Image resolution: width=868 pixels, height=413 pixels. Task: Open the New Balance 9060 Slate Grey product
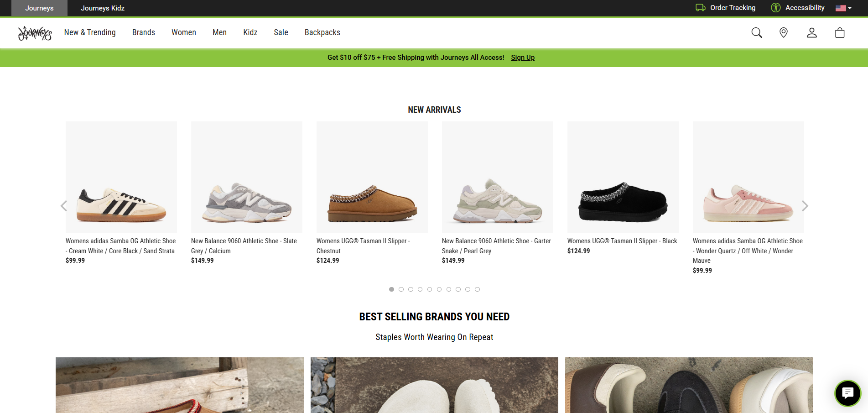(x=246, y=177)
